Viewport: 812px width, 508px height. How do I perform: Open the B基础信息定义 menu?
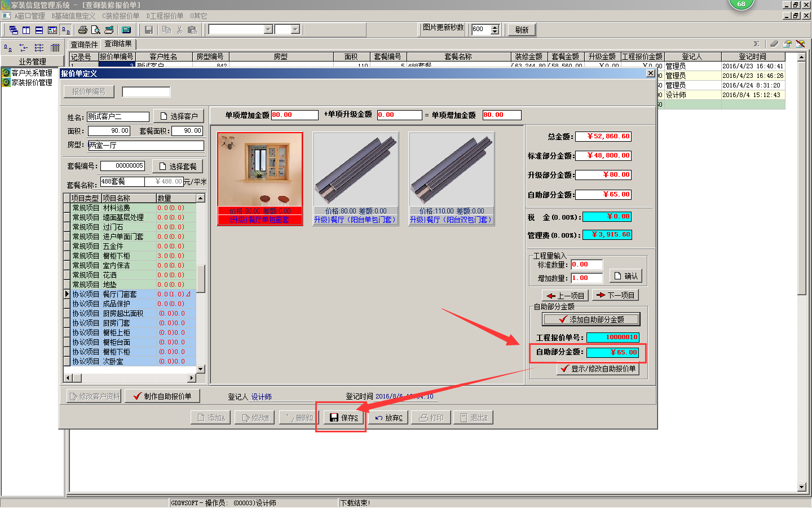[x=73, y=16]
